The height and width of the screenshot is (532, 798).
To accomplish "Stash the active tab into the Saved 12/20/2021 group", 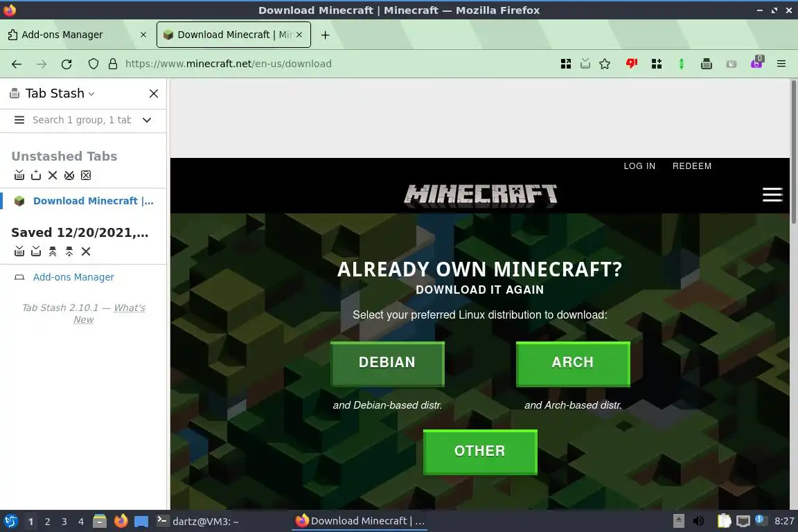I will [x=35, y=251].
